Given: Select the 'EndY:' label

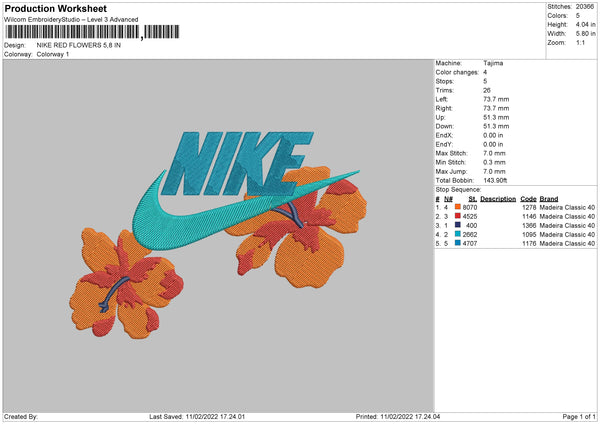Looking at the screenshot, I should [x=444, y=145].
